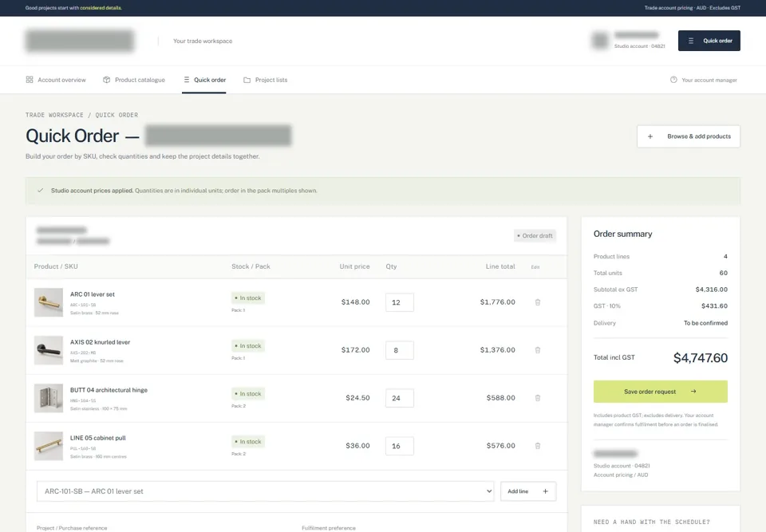
Task: Click the $431.60 GST value
Action: coord(714,305)
